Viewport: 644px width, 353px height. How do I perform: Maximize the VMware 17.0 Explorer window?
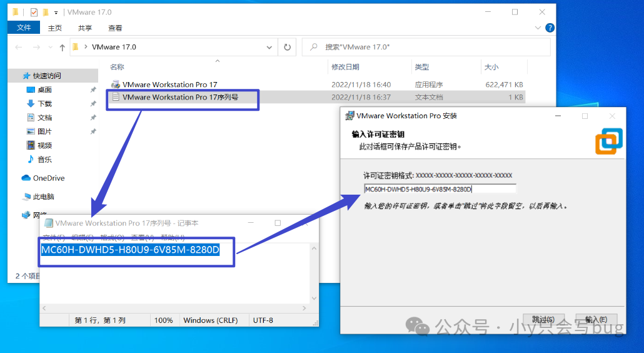515,12
